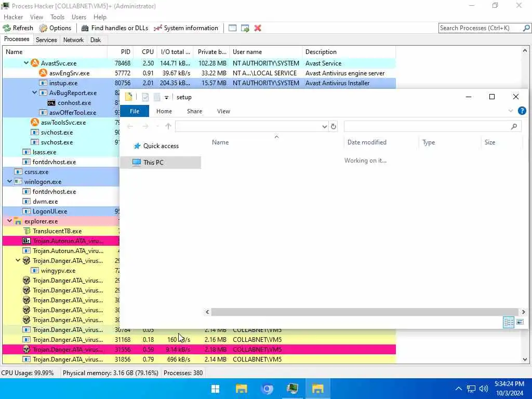
Task: Collapse the AvBugReport.exe tree node
Action: coord(35,92)
